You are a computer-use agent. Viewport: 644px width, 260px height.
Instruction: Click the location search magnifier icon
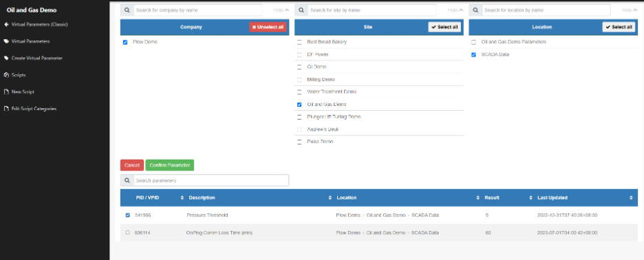475,10
